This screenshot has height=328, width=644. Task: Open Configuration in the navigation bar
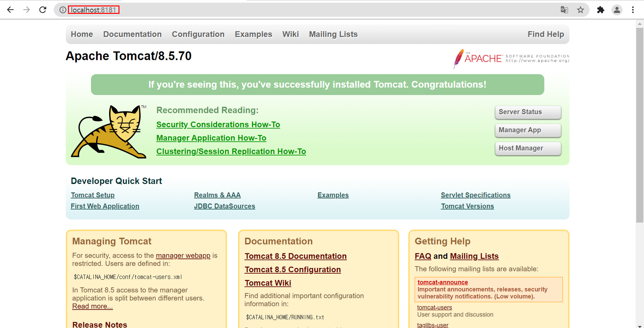tap(198, 34)
